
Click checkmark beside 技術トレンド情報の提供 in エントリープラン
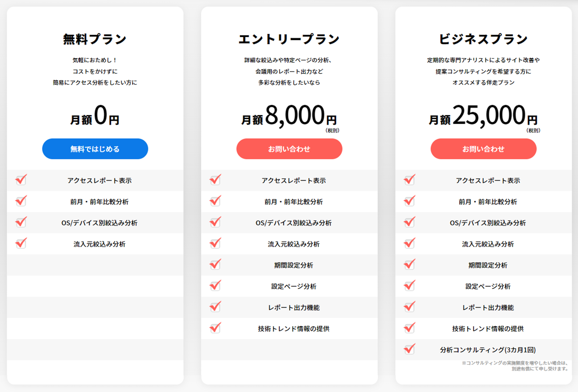215,328
